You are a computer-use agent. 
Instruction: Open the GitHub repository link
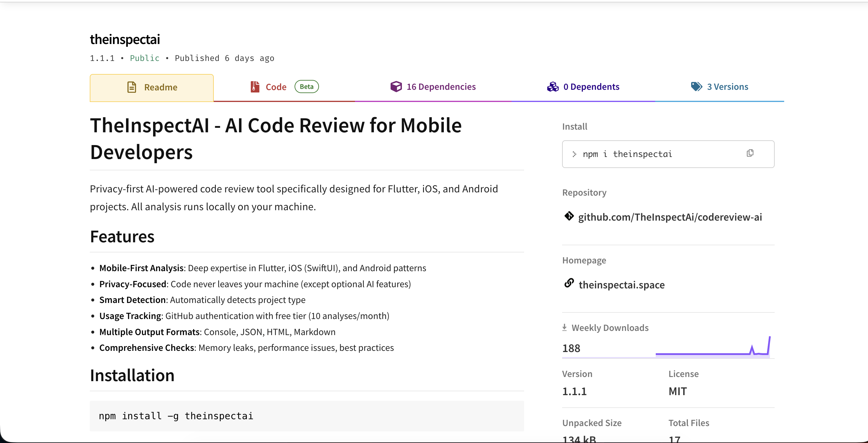click(x=670, y=217)
